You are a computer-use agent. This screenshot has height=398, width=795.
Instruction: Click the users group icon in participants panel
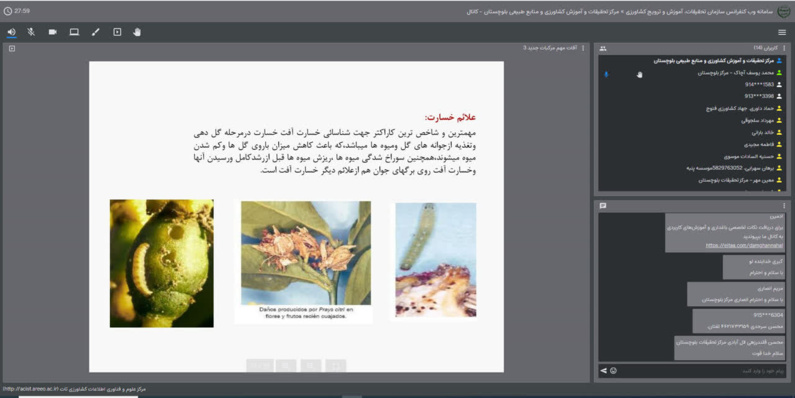click(x=603, y=49)
